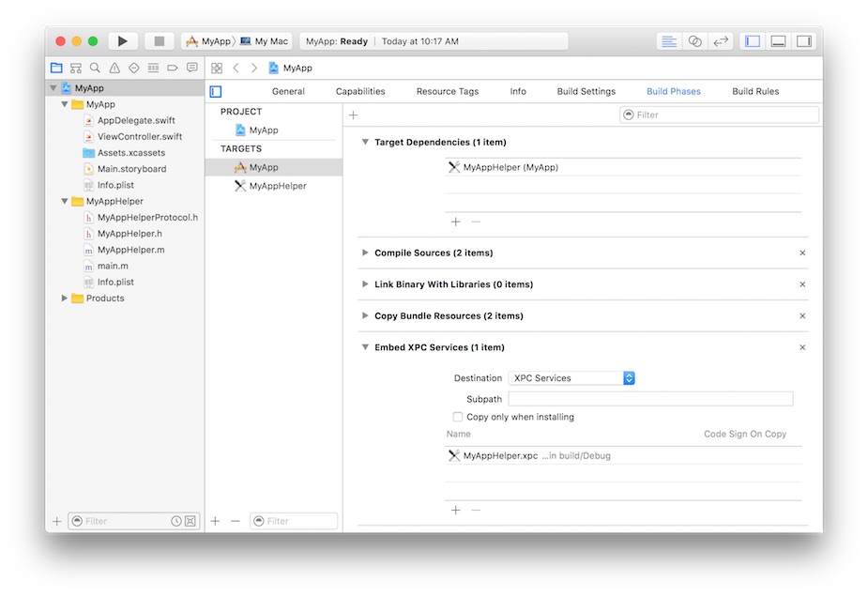Show the Issue navigator warning icon
868x597 pixels.
coord(114,69)
